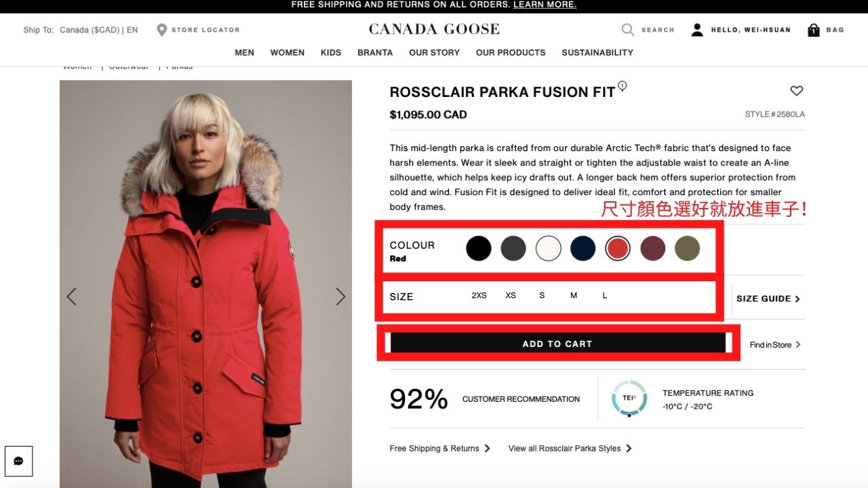Open the live chat bubble icon
The width and height of the screenshot is (868, 488).
pyautogui.click(x=18, y=461)
